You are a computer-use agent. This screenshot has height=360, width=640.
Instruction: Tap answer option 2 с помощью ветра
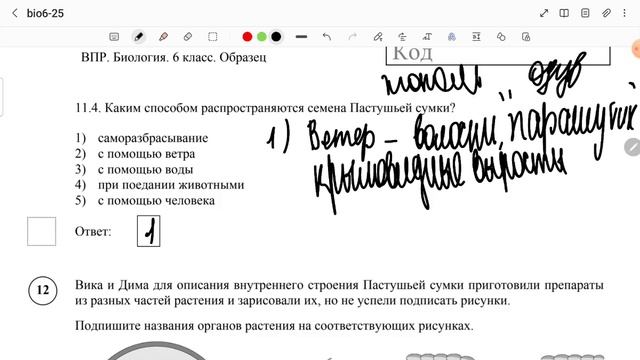coord(135,154)
